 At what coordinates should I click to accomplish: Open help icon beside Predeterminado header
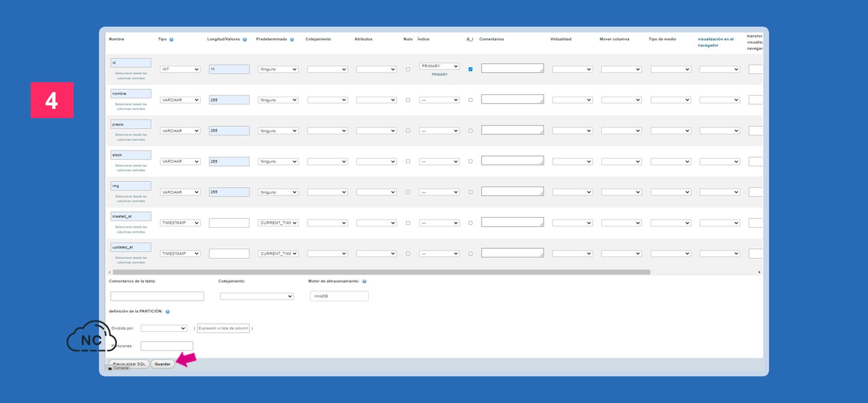click(x=292, y=39)
